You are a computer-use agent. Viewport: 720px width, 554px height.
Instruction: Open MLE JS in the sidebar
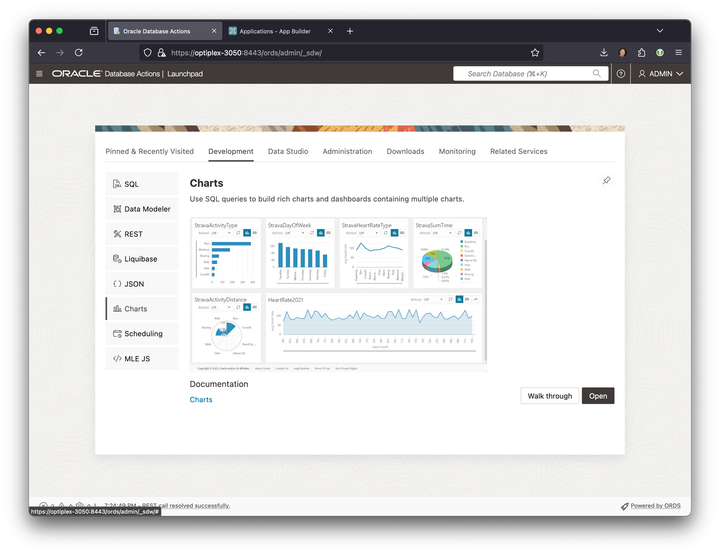[x=142, y=359]
